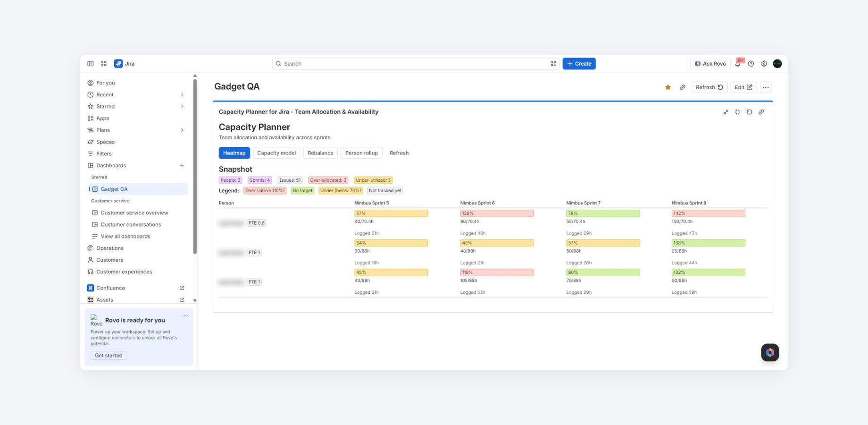The image size is (868, 425).
Task: Open View all dashboards
Action: pos(125,237)
